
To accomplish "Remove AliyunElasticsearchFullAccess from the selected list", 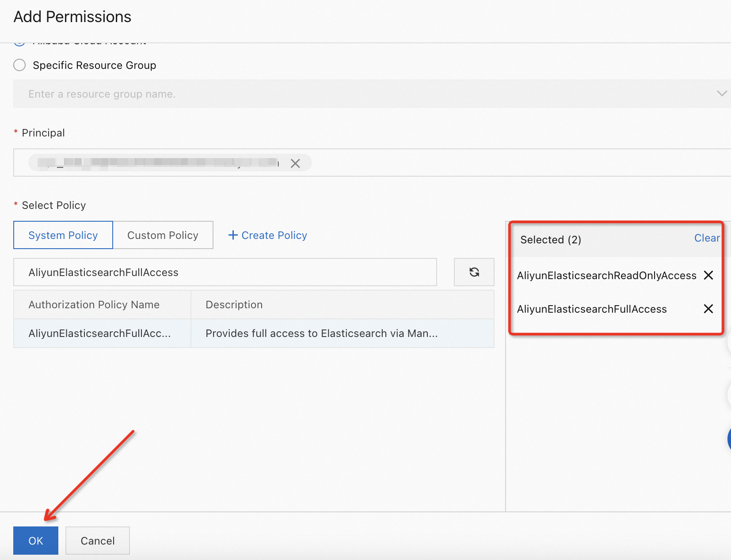I will tap(708, 309).
